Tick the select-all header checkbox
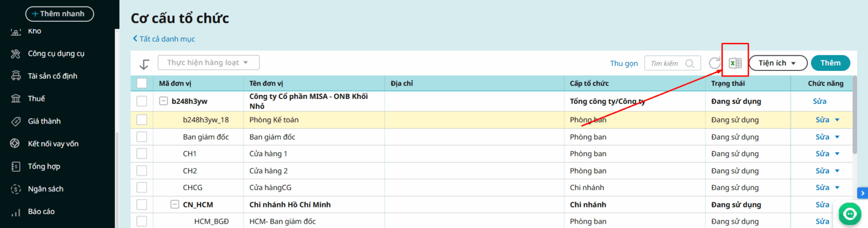 [142, 83]
